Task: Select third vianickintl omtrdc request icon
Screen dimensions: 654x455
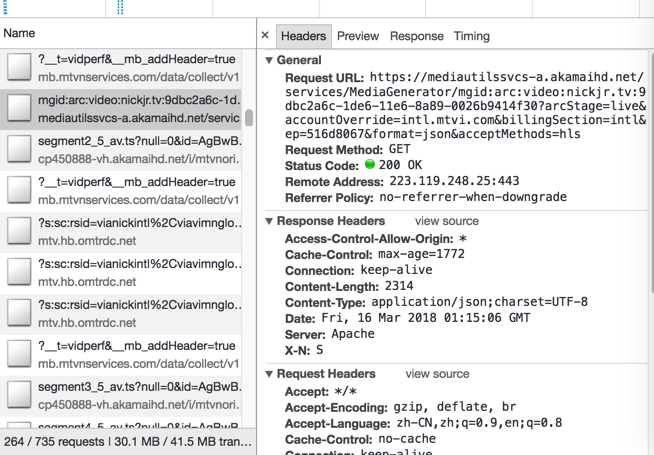Action: pos(19,312)
